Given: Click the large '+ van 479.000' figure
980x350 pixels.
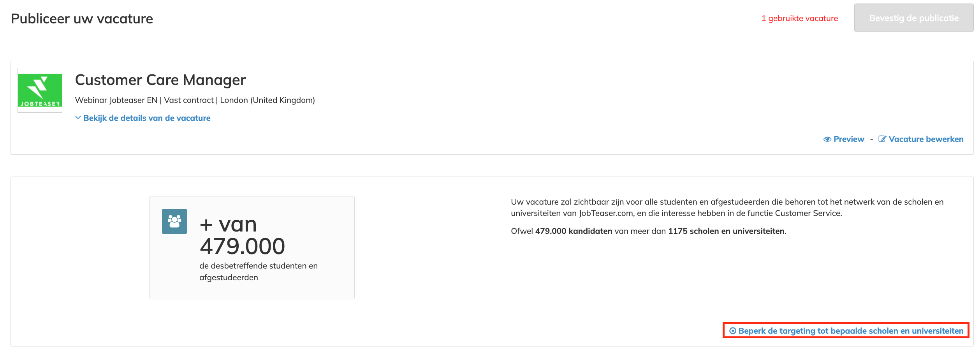Looking at the screenshot, I should tap(242, 235).
